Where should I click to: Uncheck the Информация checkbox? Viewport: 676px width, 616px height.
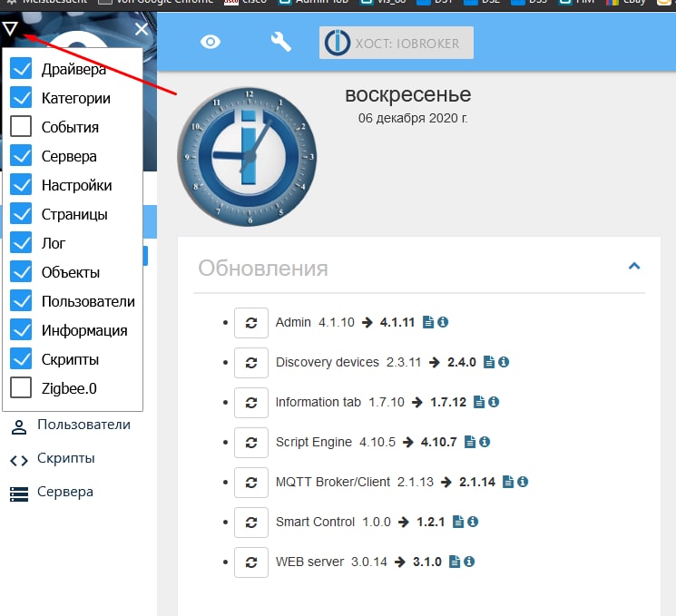click(21, 329)
